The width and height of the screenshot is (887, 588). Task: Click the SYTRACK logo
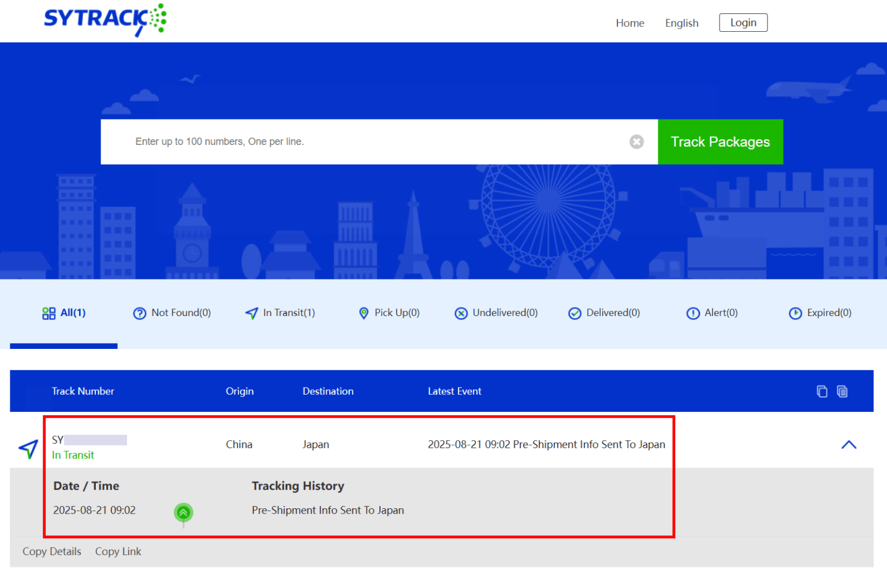(x=105, y=20)
